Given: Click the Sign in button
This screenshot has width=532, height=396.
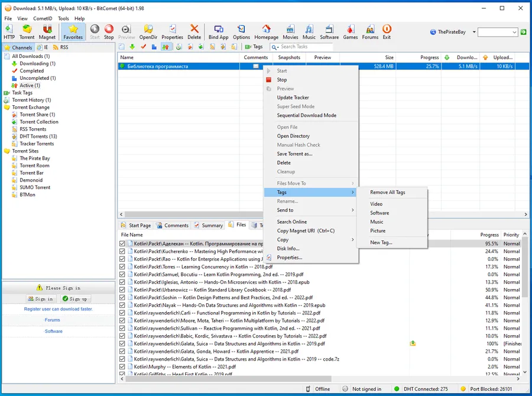Looking at the screenshot, I should 41,299.
